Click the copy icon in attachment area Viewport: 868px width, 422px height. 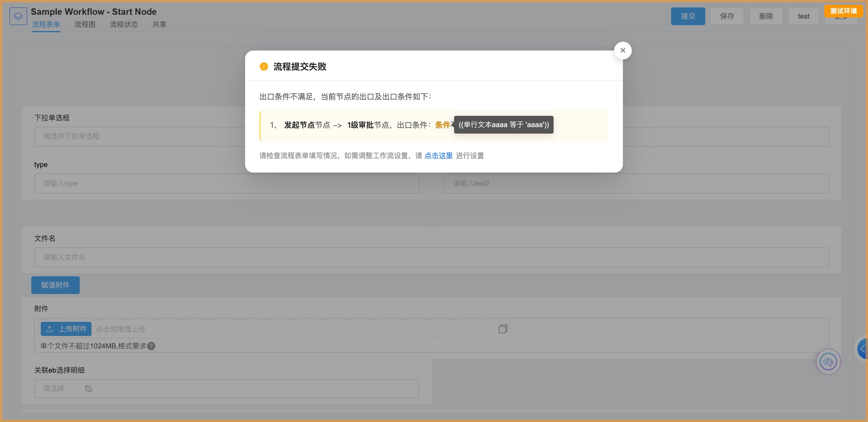coord(503,329)
